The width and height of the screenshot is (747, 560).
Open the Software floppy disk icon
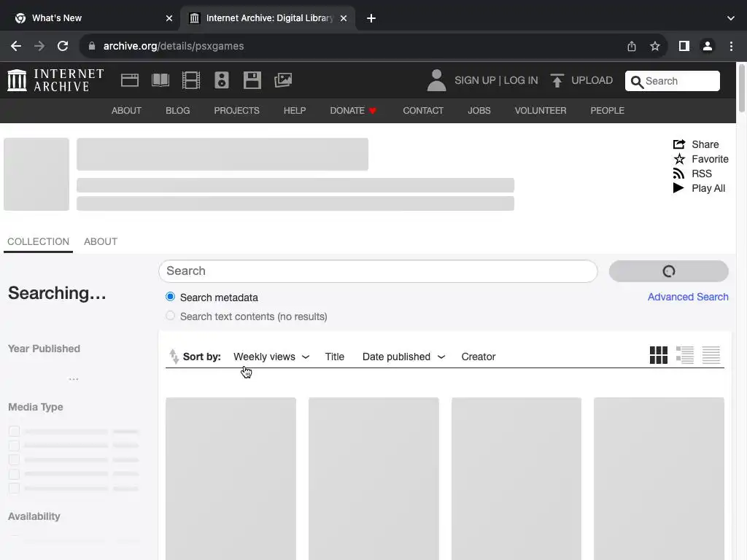coord(252,80)
